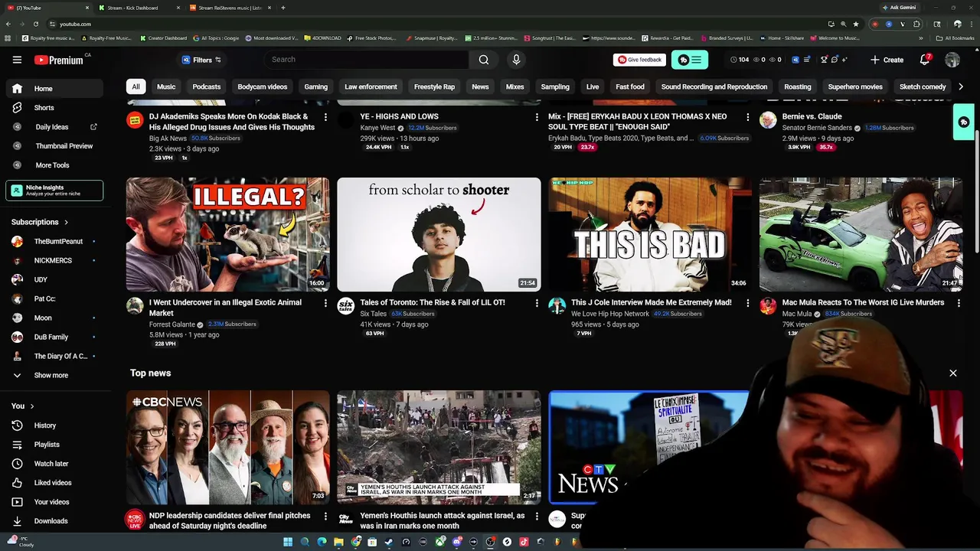Image resolution: width=980 pixels, height=551 pixels.
Task: Bookmark this page with star icon
Action: pyautogui.click(x=856, y=24)
